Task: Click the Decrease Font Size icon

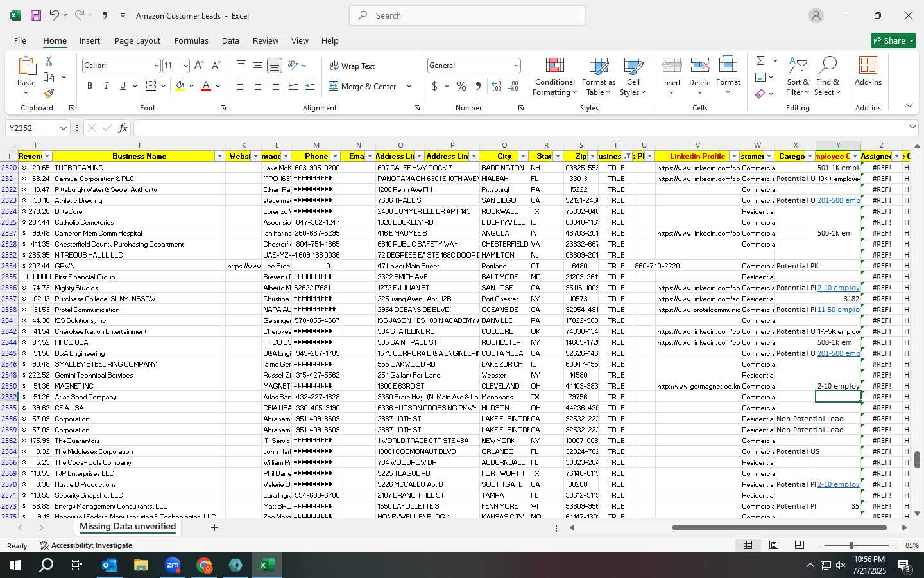Action: click(216, 66)
